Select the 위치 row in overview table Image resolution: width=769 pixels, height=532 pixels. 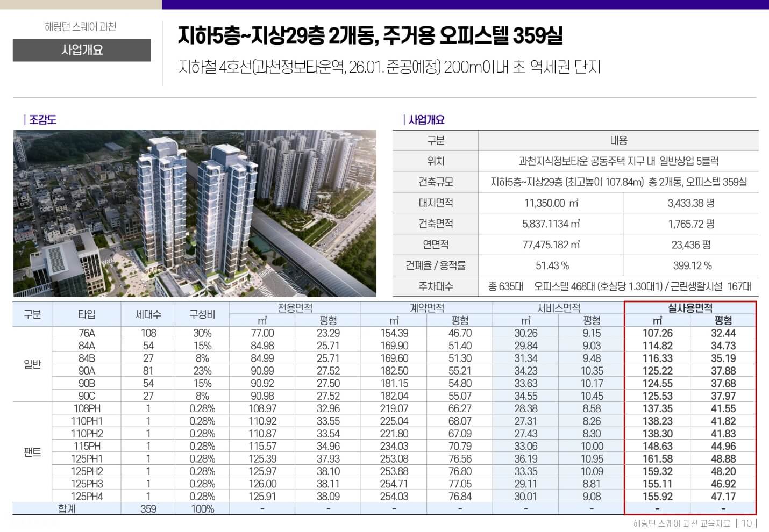435,161
